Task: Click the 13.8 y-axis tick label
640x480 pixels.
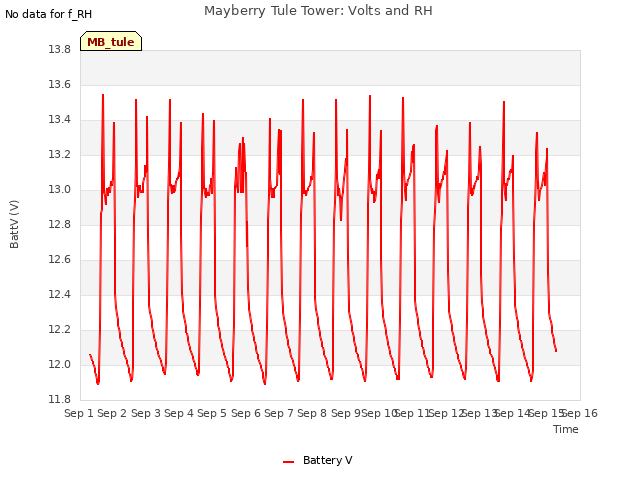Action: (x=60, y=50)
